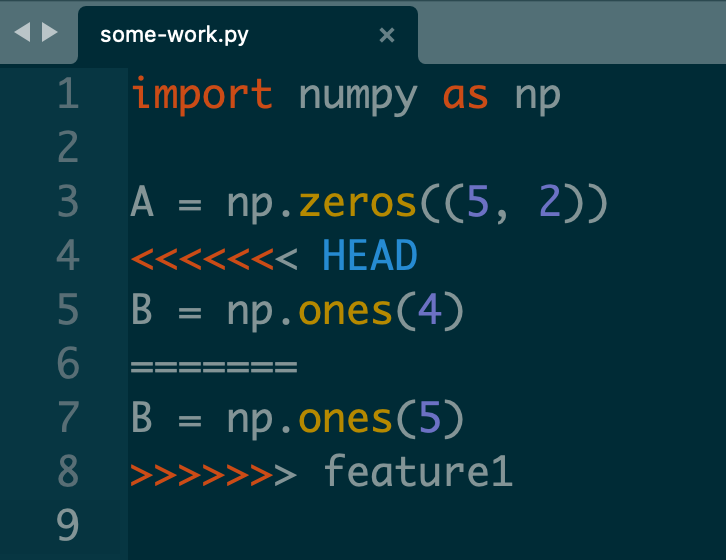This screenshot has height=560, width=726.
Task: Click line number 1 in gutter
Action: [x=69, y=93]
